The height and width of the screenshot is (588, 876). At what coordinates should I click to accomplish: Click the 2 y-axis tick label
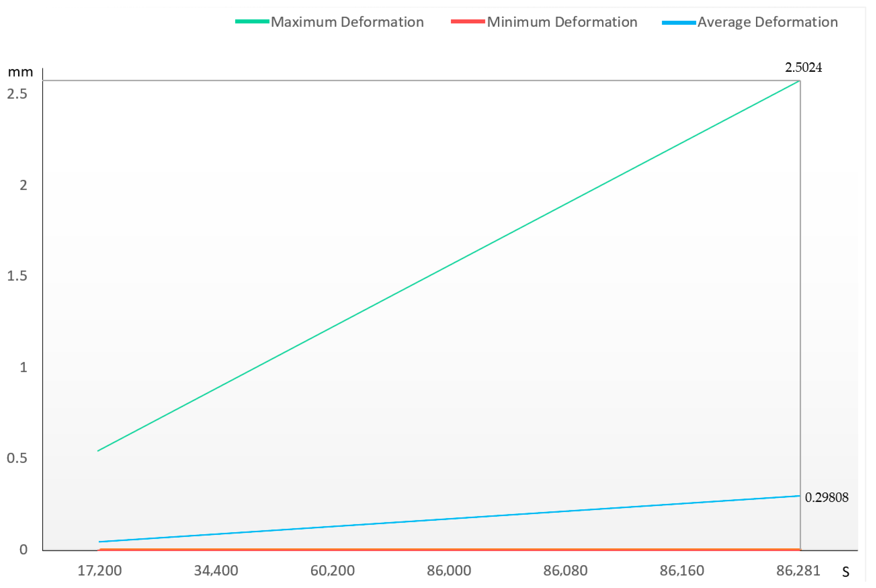coord(23,185)
